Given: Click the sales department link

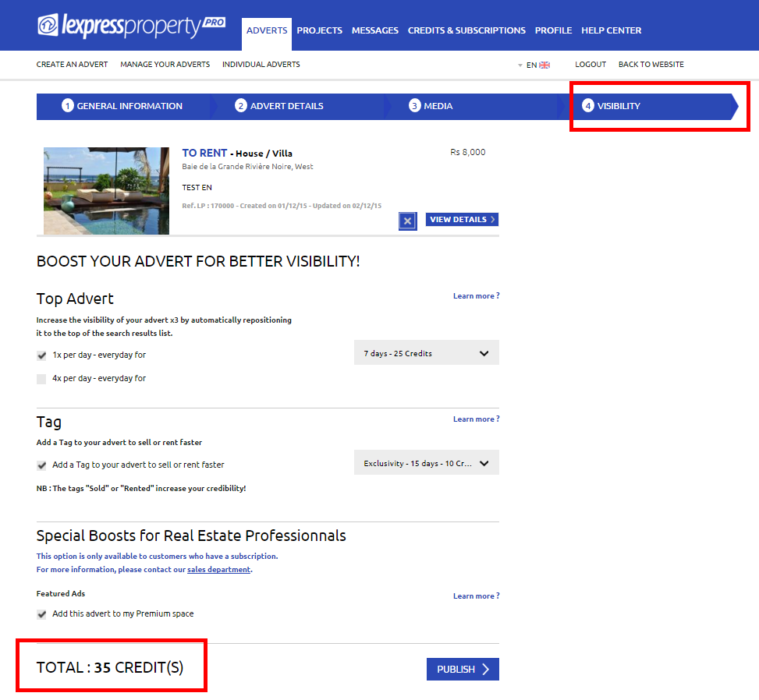Looking at the screenshot, I should point(218,569).
